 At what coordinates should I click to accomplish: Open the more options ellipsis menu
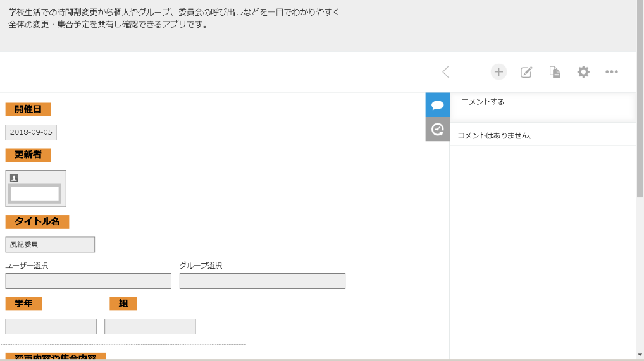point(612,72)
